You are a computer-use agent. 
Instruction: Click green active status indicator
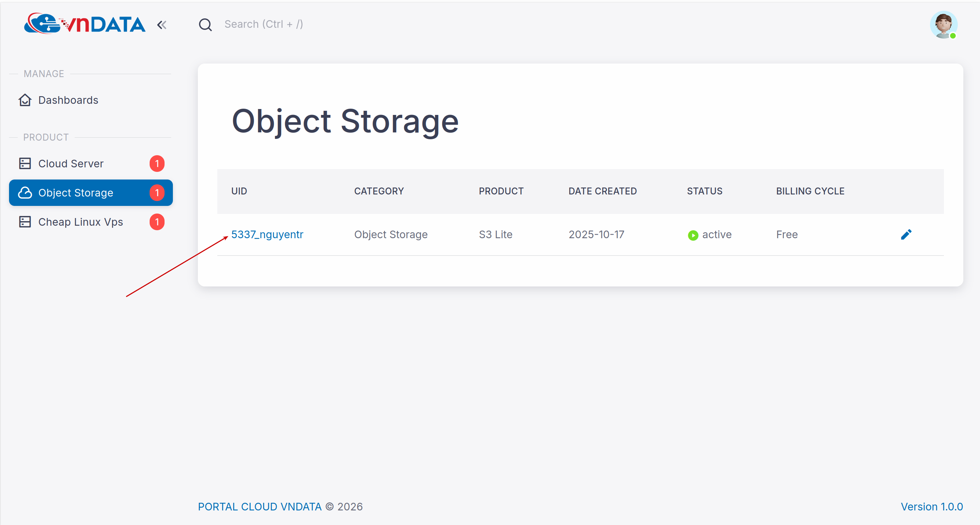693,235
